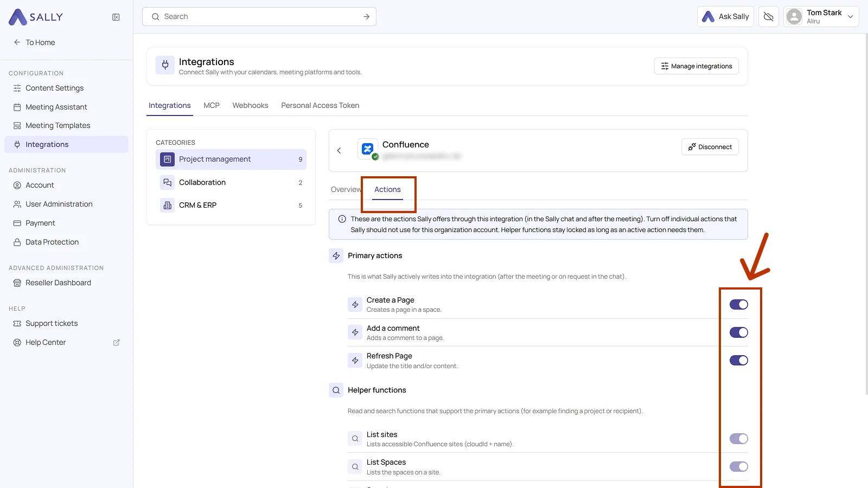Click the Collaboration category icon
Image resolution: width=868 pixels, height=488 pixels.
168,183
